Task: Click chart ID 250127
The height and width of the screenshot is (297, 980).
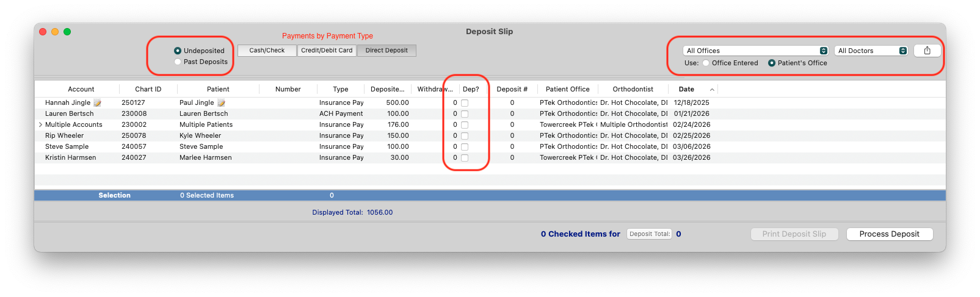Action: [x=133, y=103]
